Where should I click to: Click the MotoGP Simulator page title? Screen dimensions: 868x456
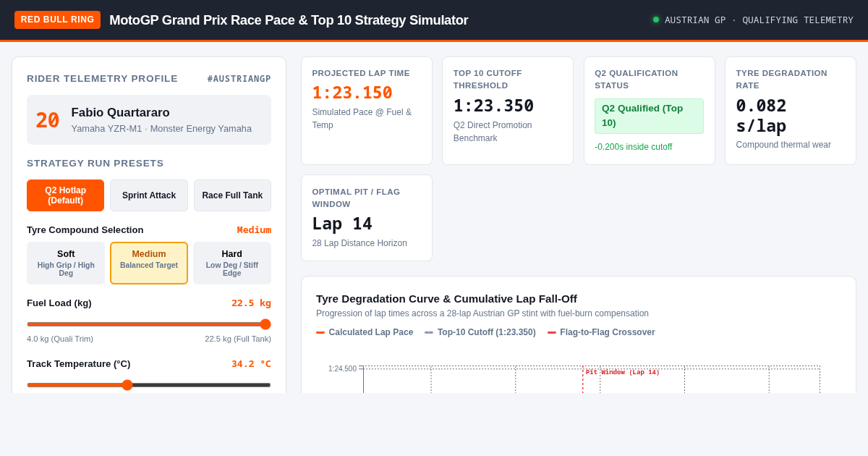point(289,20)
